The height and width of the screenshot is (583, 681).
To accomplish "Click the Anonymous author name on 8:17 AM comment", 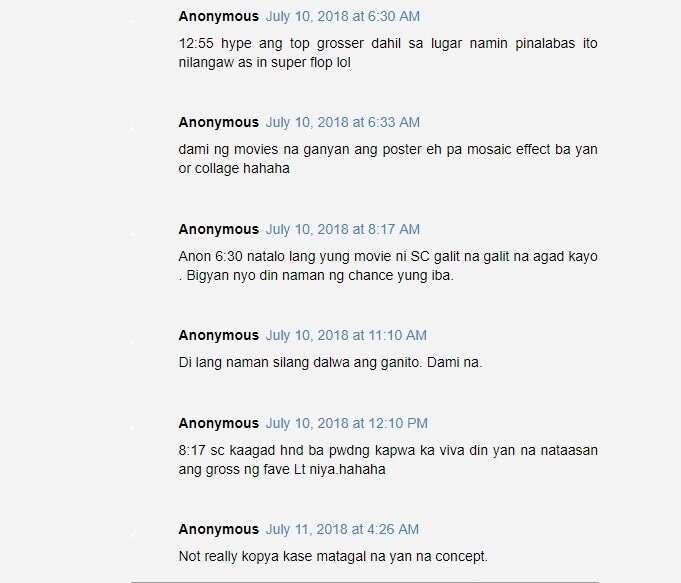I will 218,229.
